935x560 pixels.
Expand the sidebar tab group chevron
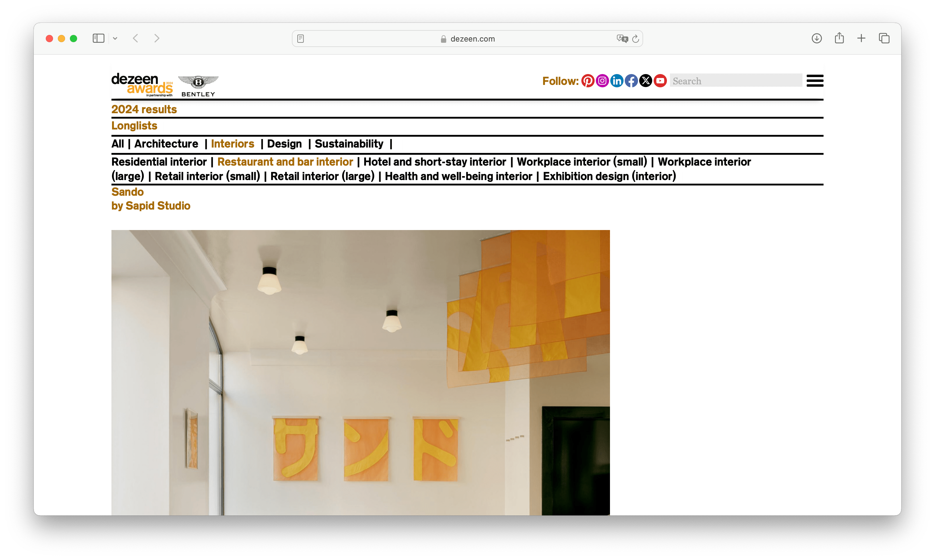coord(115,38)
